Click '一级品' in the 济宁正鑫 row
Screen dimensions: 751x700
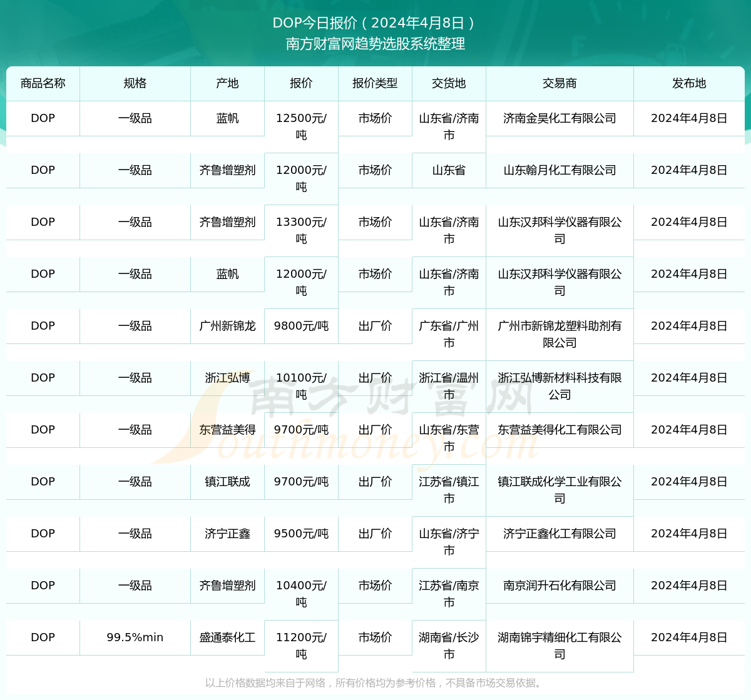click(135, 534)
